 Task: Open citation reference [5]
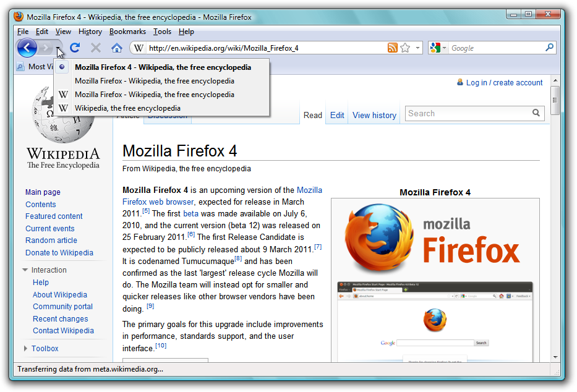point(146,211)
